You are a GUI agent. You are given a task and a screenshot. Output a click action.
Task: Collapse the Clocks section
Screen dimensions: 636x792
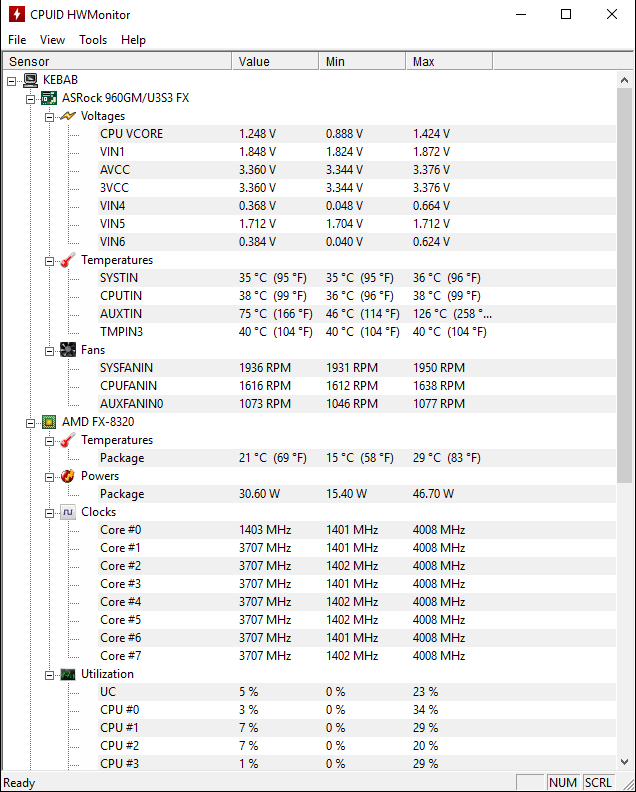[x=49, y=512]
